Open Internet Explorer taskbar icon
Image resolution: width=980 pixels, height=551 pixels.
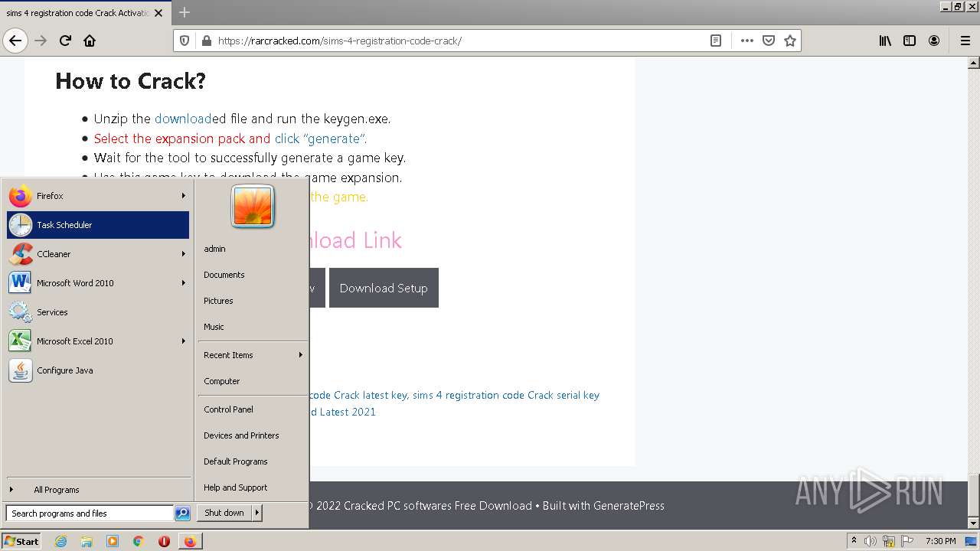(60, 541)
